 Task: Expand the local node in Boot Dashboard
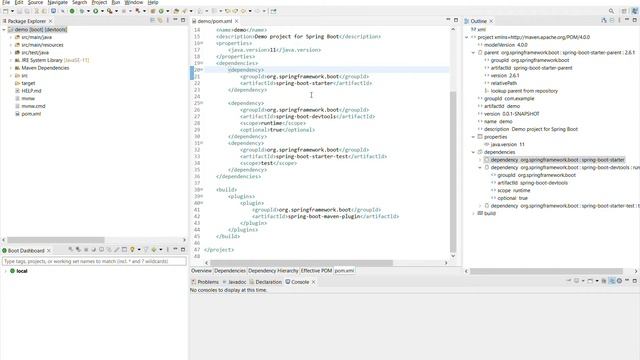5,271
